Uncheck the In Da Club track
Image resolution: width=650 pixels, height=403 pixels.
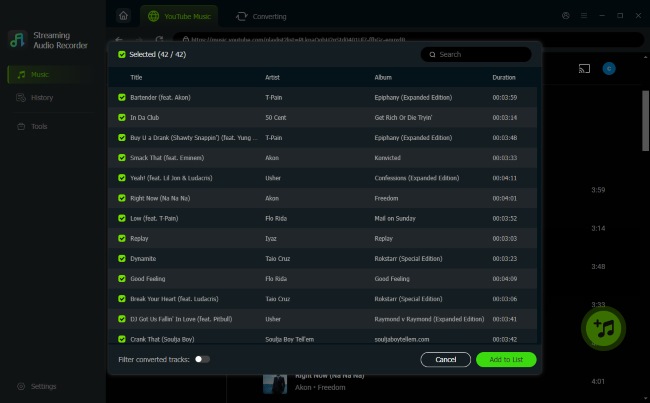(x=121, y=117)
